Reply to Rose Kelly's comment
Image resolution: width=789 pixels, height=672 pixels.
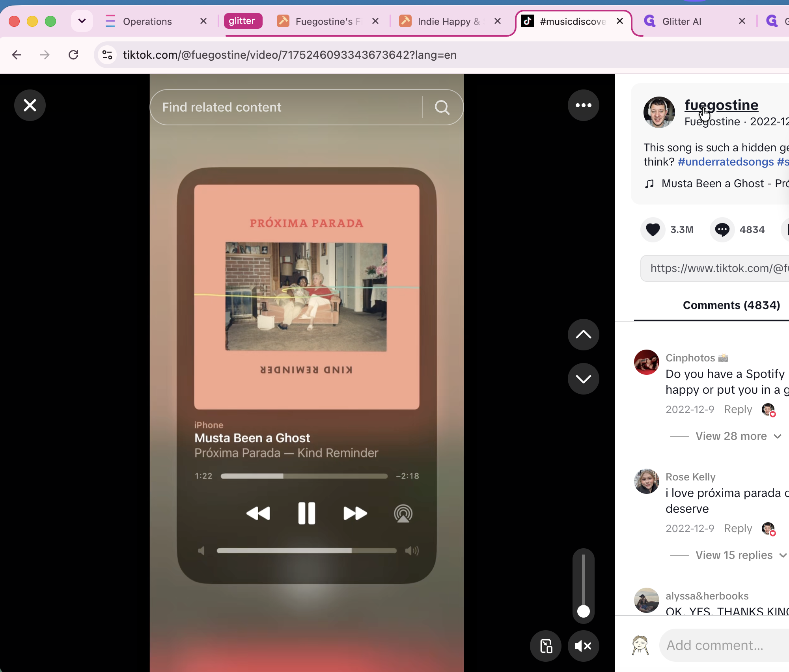pos(738,528)
